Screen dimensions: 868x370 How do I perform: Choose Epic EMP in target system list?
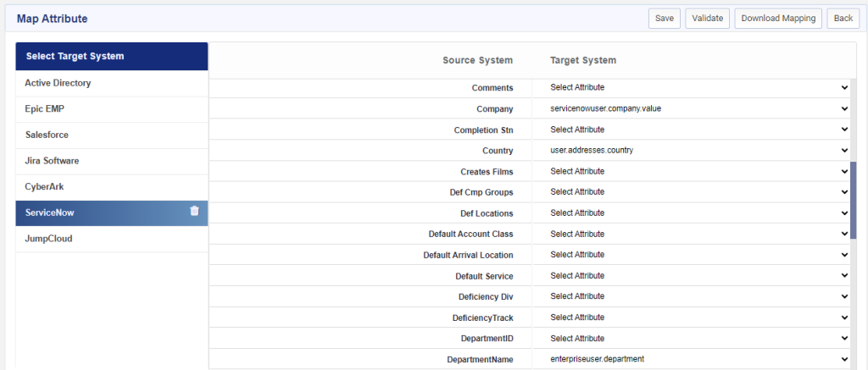pos(112,109)
